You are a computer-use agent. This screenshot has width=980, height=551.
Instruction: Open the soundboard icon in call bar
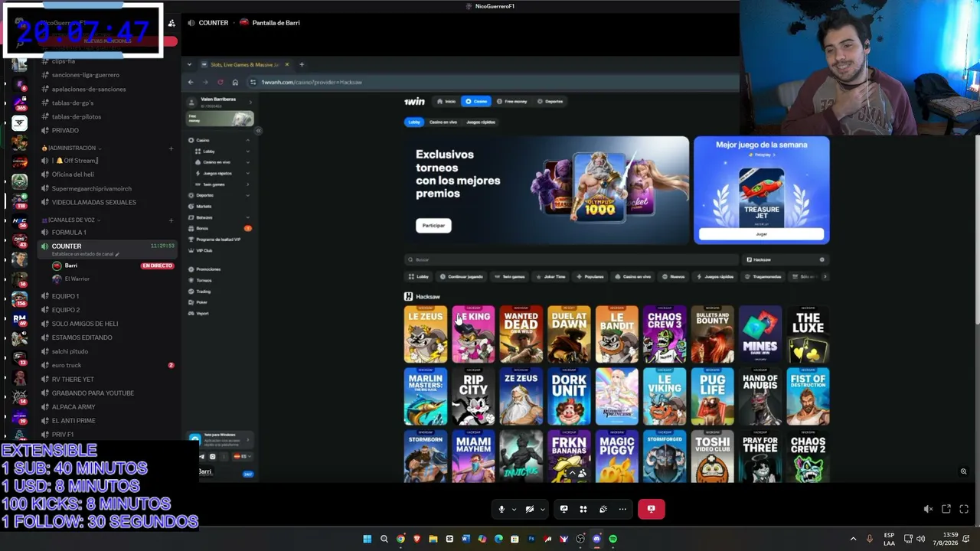tap(603, 509)
